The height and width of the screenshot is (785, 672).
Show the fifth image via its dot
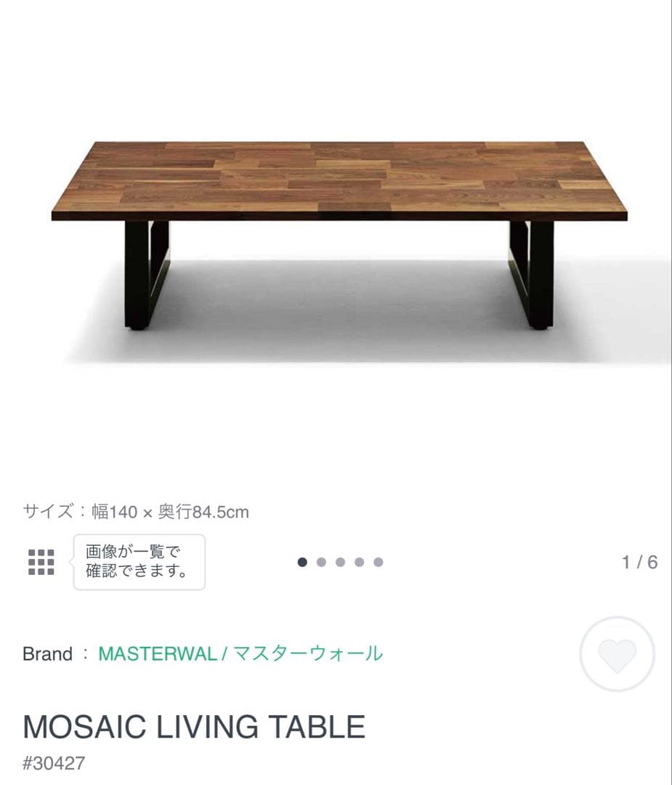tap(378, 562)
